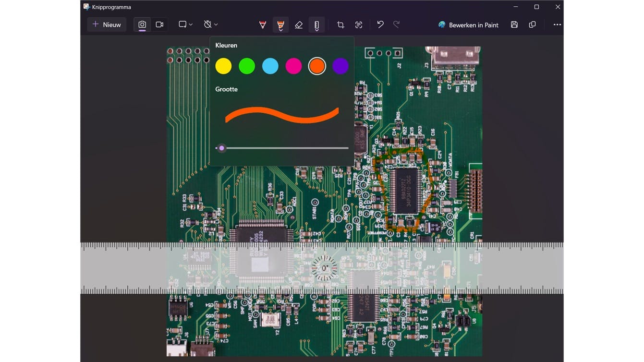
Task: Open the snip shape mode dropdown
Action: [185, 24]
